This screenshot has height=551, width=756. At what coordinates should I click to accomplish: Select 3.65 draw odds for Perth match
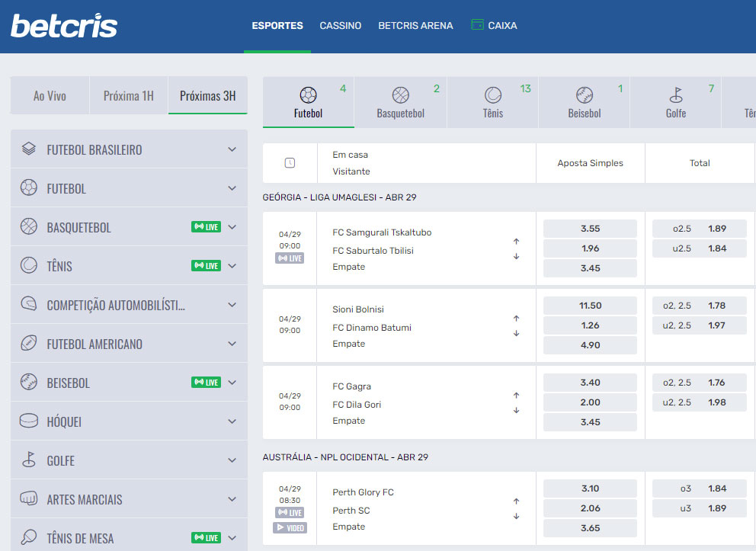[590, 528]
